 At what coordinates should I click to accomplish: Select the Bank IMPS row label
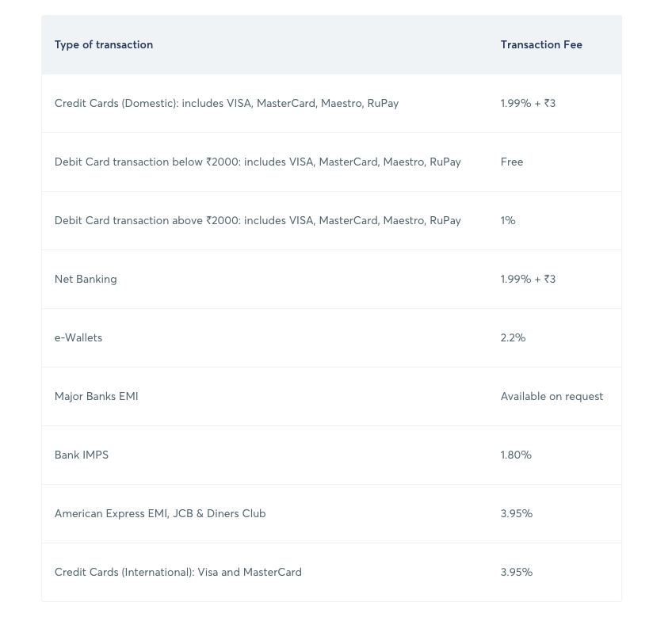click(82, 455)
